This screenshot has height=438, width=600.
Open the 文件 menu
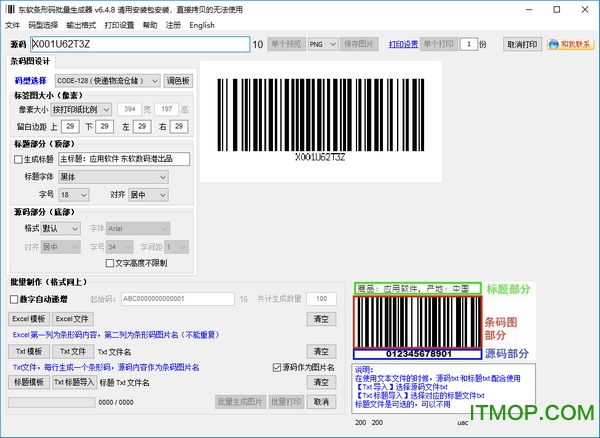[x=12, y=25]
